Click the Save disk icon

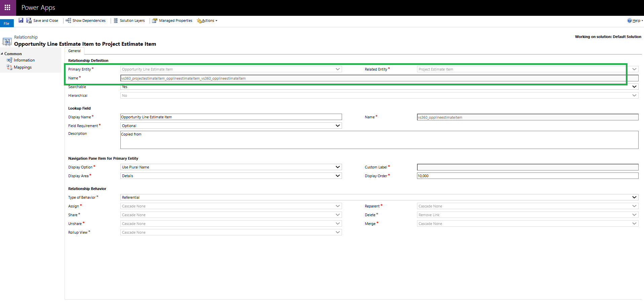pyautogui.click(x=21, y=21)
